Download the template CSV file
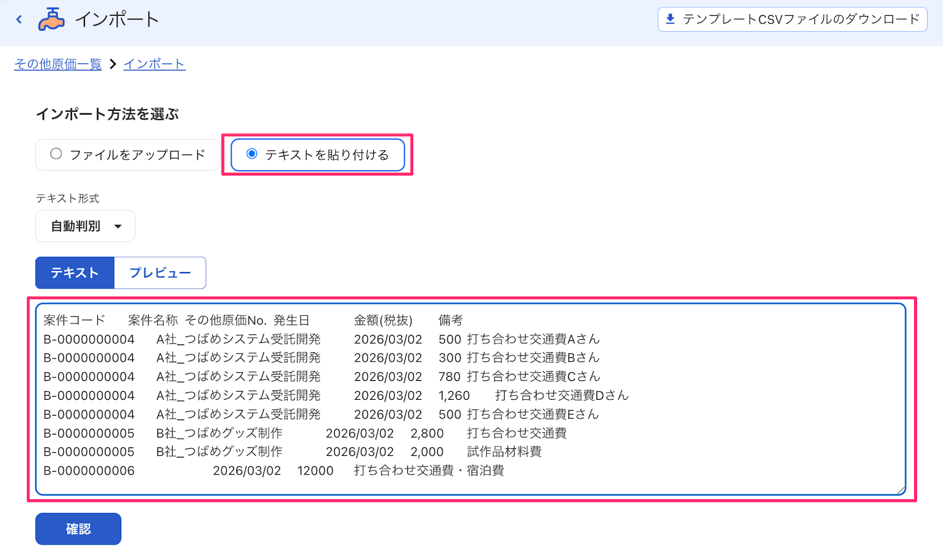943x560 pixels. (792, 19)
